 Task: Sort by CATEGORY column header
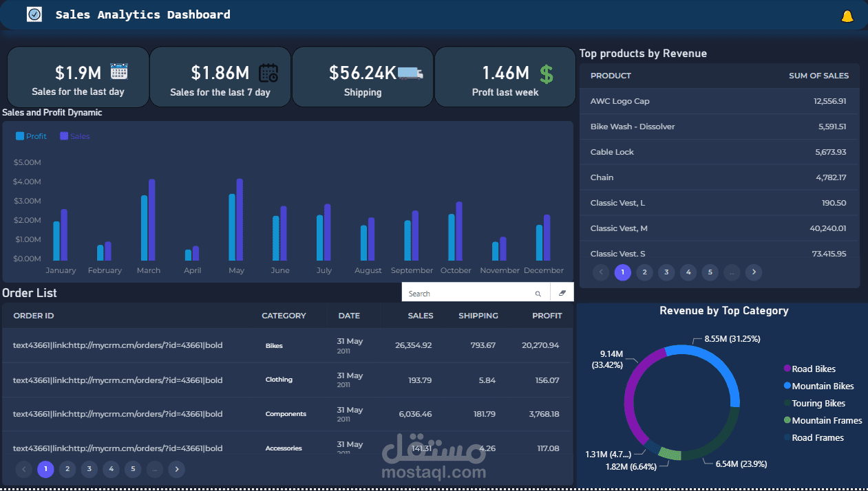point(284,316)
